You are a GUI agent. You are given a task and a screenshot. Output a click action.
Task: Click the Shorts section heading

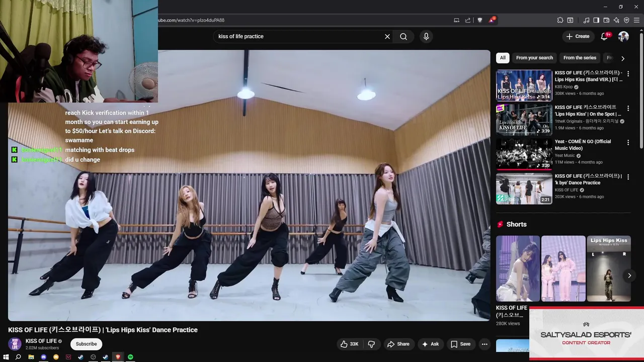pos(516,224)
